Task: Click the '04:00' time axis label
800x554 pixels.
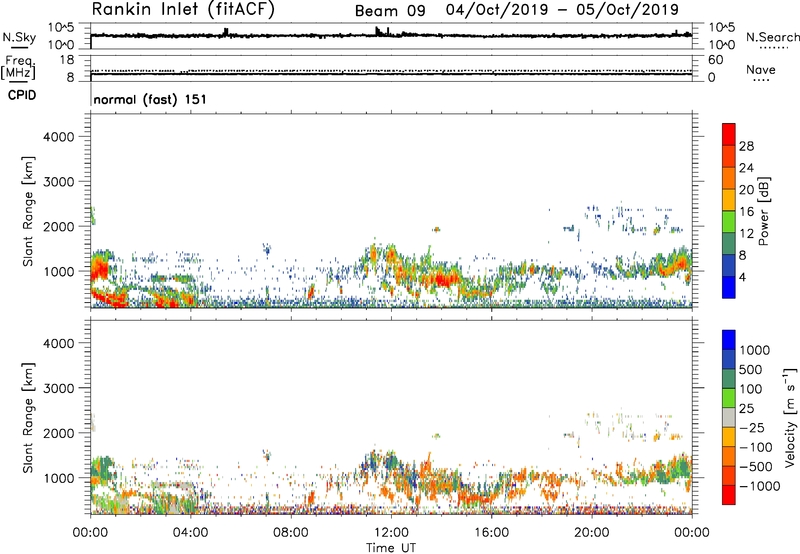Action: point(190,533)
